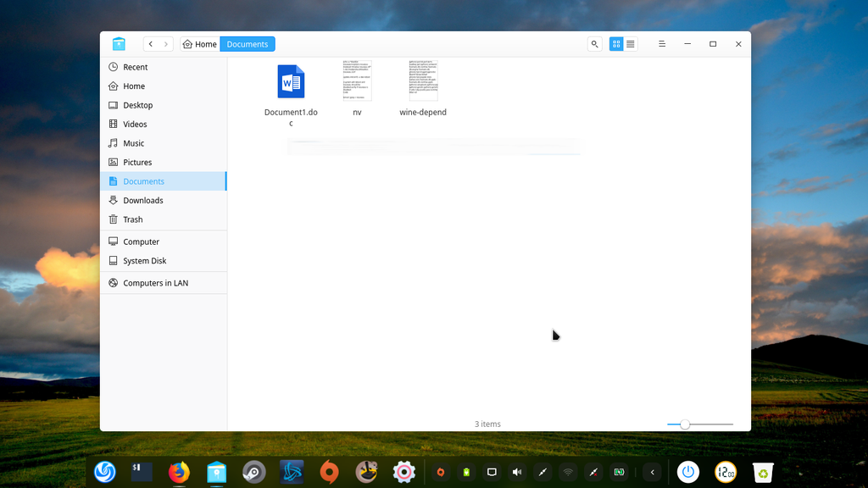Screen dimensions: 868x488
Task: Select Documents in the sidebar
Action: (164, 181)
